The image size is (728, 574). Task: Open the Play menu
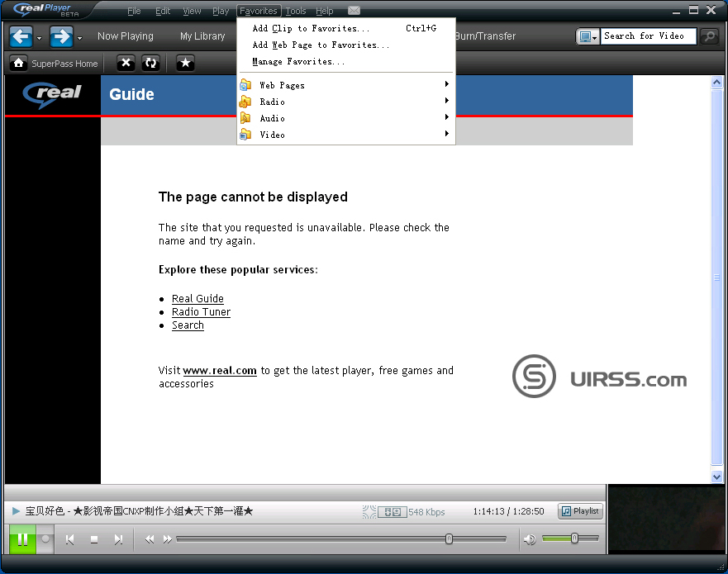point(221,11)
